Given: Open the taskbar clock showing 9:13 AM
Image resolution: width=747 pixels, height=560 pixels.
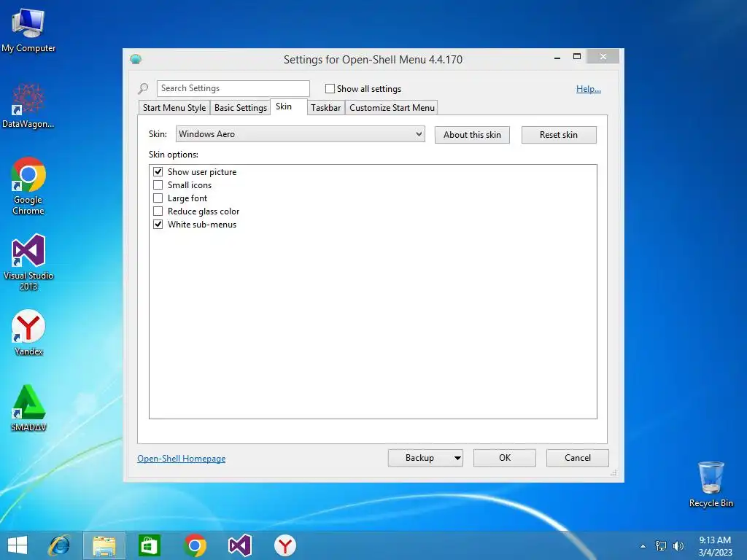Looking at the screenshot, I should tap(715, 545).
